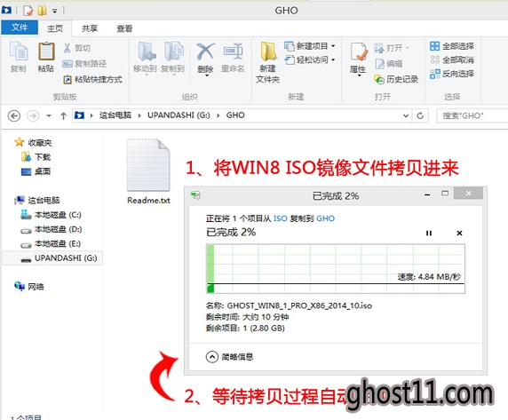The width and height of the screenshot is (508, 420).
Task: Open the Easy access dropdown
Action: coord(309,59)
